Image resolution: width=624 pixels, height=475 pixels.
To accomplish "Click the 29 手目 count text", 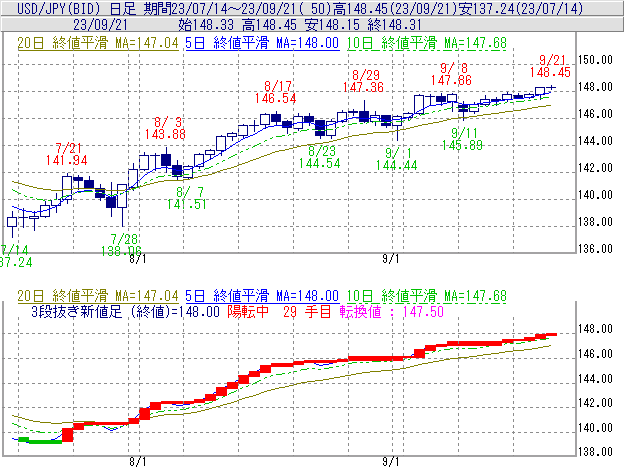I will 307,312.
